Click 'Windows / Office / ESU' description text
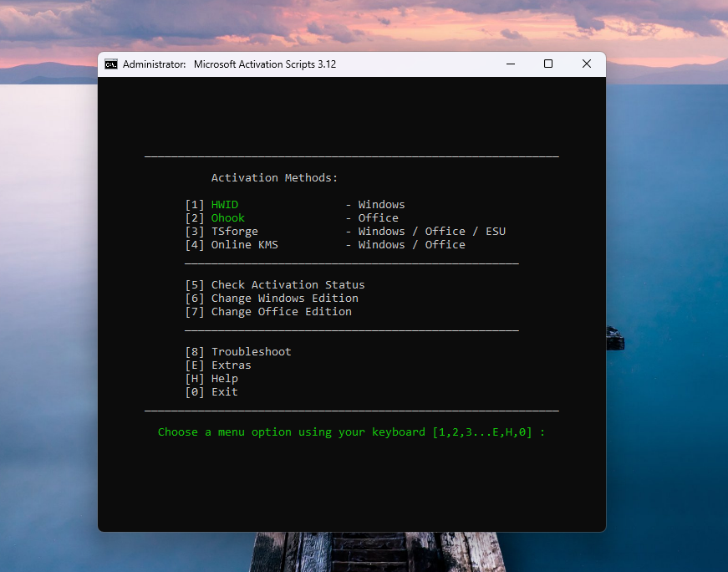 coord(432,232)
